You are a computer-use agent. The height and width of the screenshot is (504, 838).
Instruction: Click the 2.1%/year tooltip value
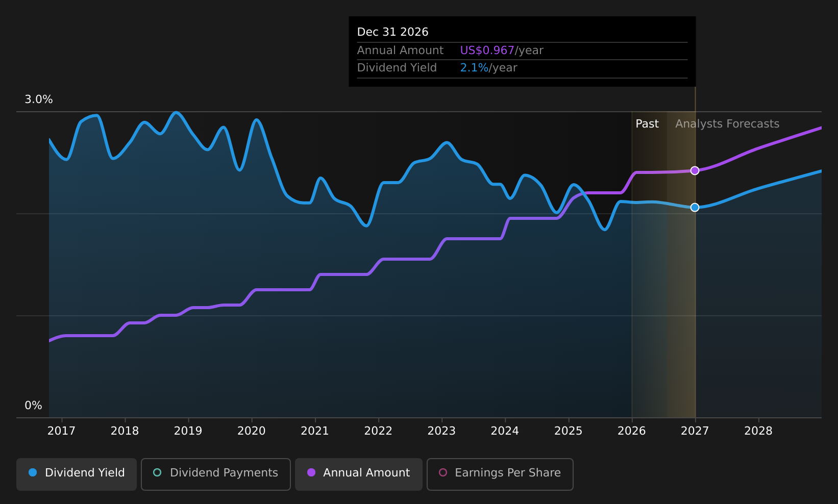coord(488,68)
